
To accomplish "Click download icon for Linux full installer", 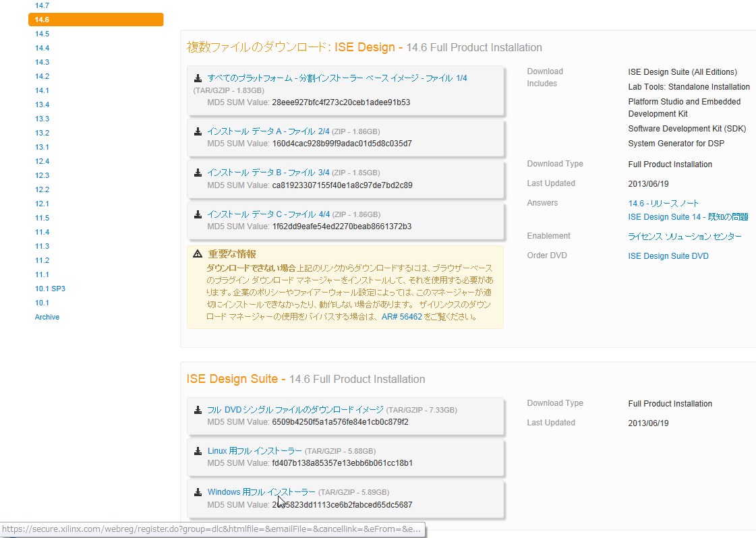I will (x=198, y=451).
